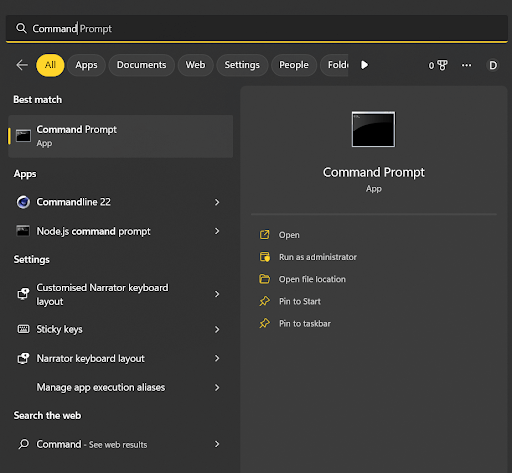Switch to the Apps filter tab
Viewport: 512px width, 473px height.
tap(86, 65)
